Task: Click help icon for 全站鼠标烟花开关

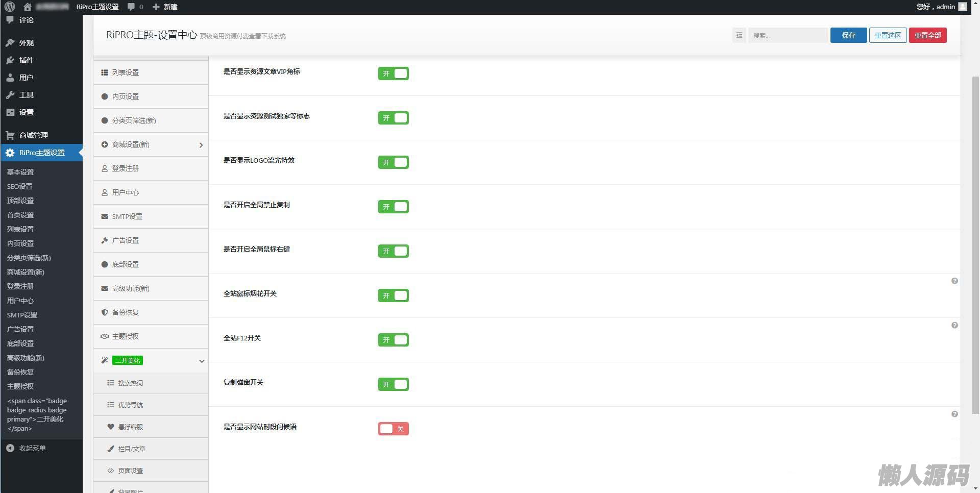Action: coord(954,281)
